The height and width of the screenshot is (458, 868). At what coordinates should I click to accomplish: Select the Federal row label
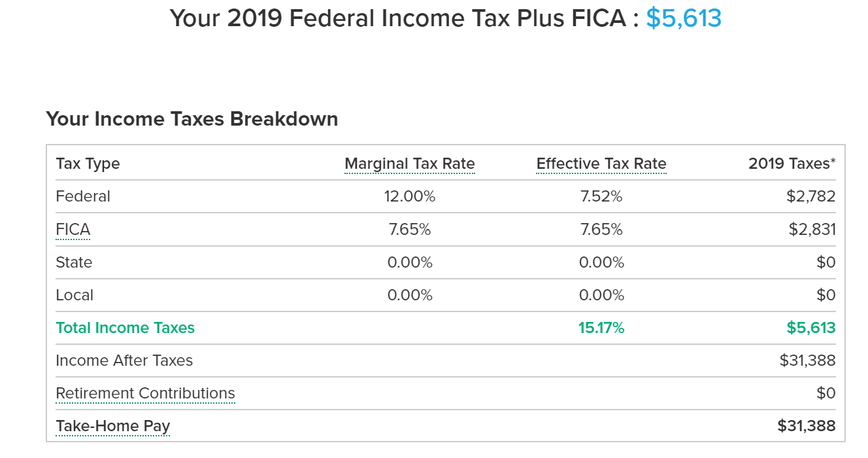83,196
